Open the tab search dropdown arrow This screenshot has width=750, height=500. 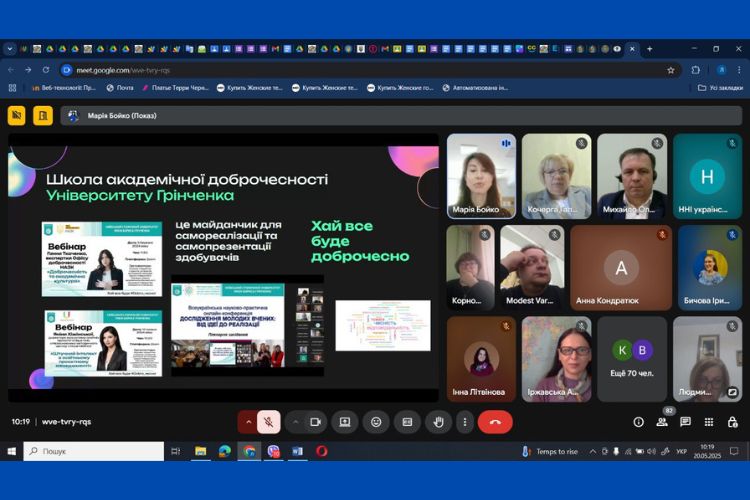tap(10, 49)
